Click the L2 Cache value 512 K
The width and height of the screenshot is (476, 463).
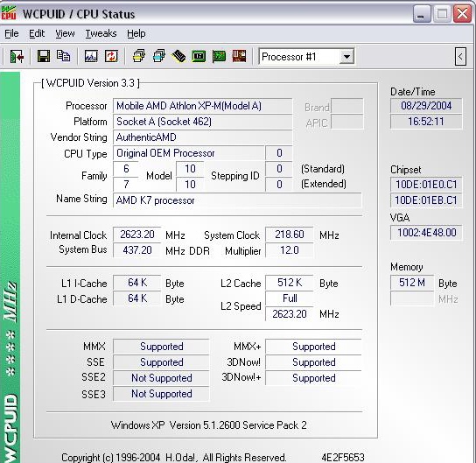(290, 283)
